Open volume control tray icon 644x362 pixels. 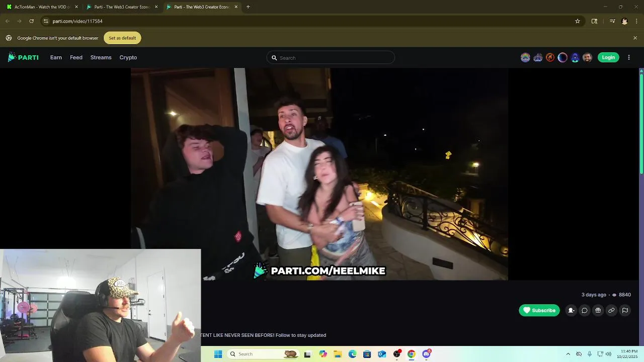pos(608,354)
